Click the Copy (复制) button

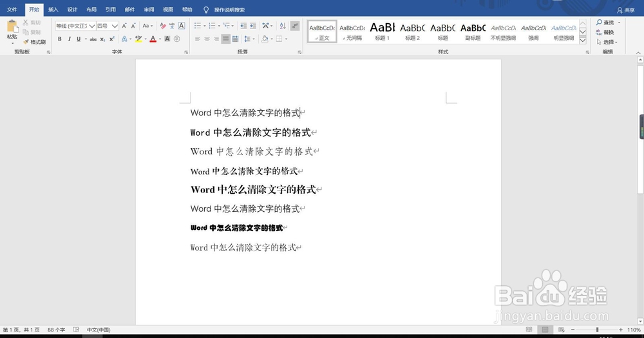pyautogui.click(x=32, y=32)
